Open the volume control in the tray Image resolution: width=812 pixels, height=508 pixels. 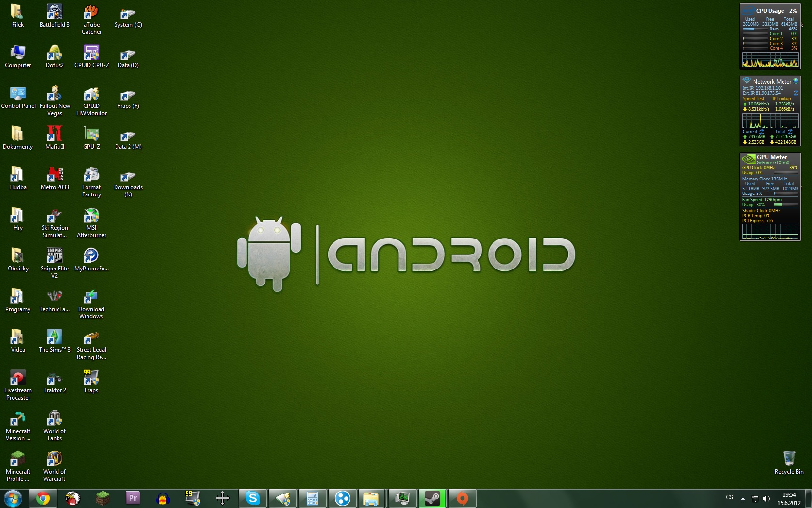[766, 499]
